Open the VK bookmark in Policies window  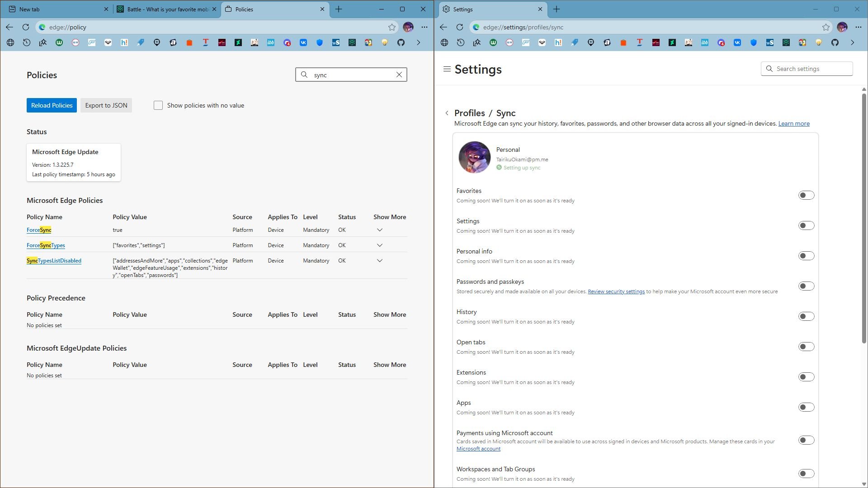pyautogui.click(x=303, y=42)
